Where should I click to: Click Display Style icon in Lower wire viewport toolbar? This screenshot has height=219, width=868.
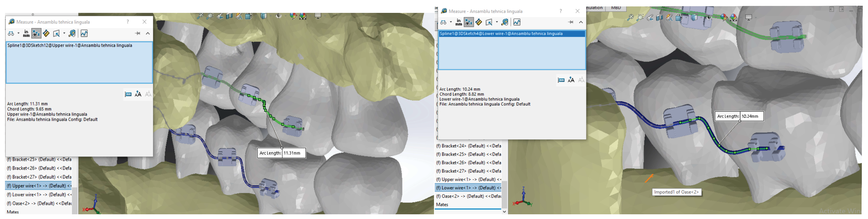tap(694, 18)
